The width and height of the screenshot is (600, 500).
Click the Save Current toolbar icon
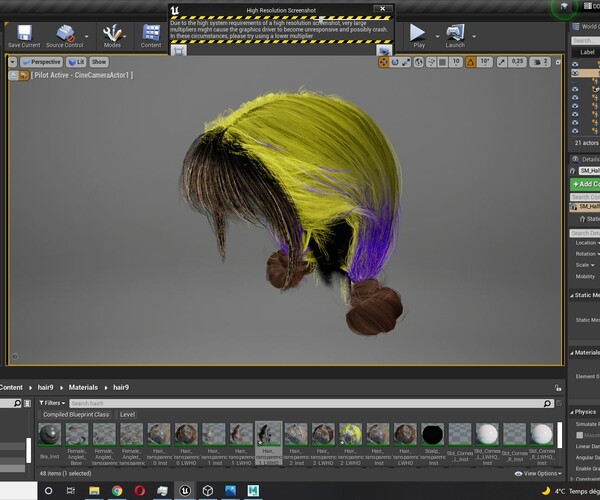coord(24,33)
